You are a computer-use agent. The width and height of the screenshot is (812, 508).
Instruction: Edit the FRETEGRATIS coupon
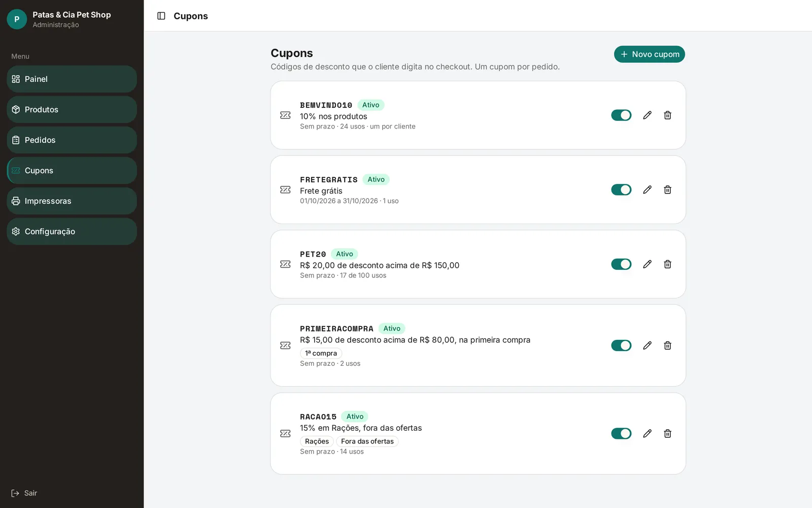click(x=647, y=189)
